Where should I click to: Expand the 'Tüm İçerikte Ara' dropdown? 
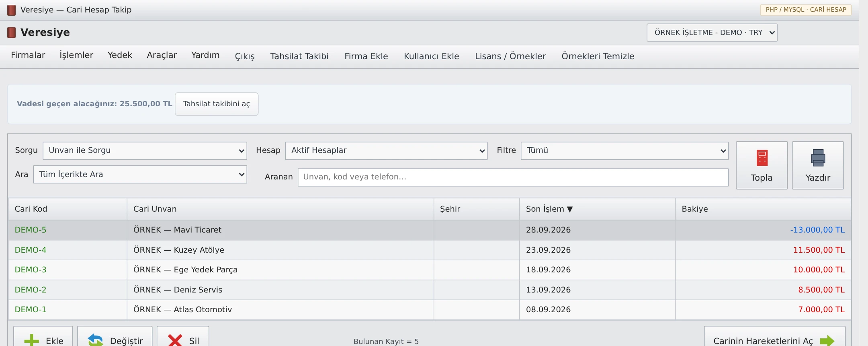click(140, 175)
